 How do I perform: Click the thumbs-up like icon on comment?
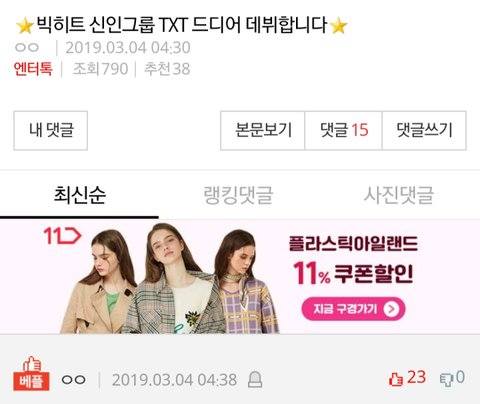coord(396,379)
